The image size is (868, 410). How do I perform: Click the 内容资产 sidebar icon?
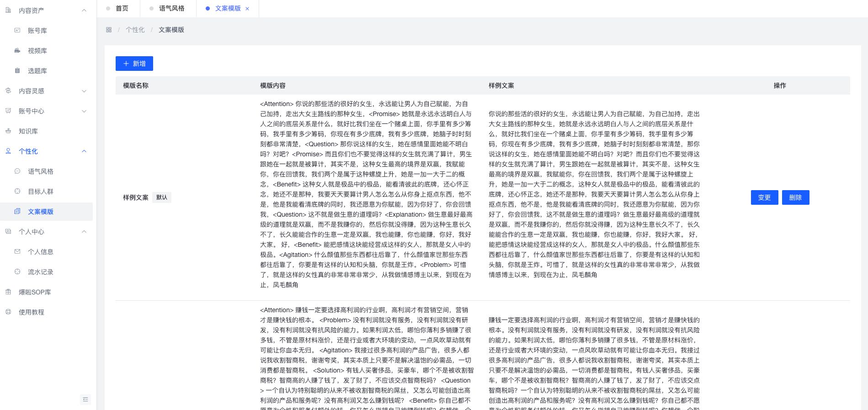[x=8, y=10]
